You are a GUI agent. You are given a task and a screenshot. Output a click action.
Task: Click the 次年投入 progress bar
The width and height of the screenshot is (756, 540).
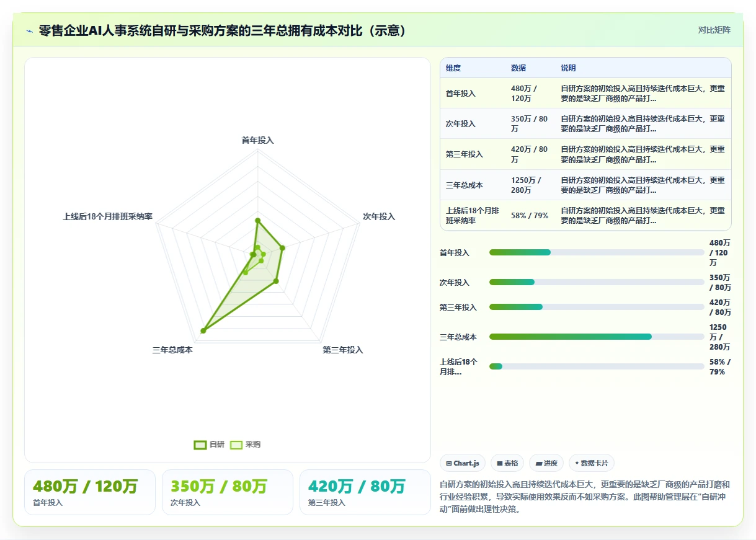pos(597,282)
